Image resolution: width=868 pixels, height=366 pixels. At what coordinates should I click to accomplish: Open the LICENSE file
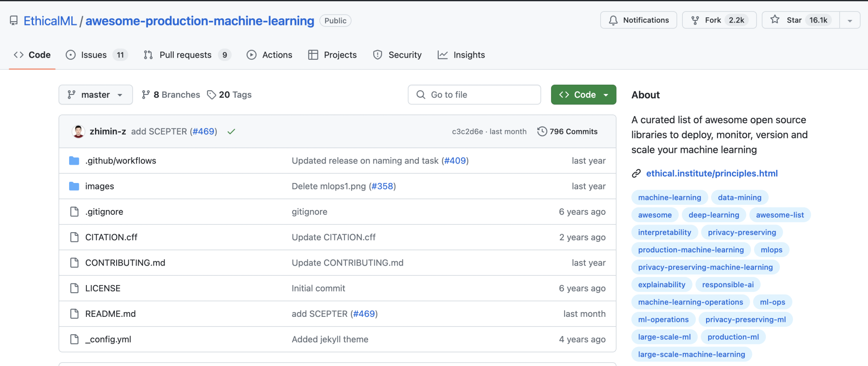coord(103,288)
